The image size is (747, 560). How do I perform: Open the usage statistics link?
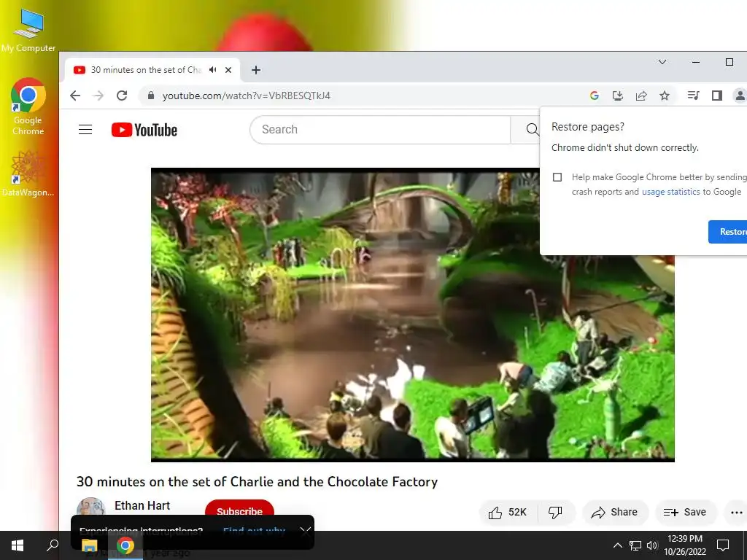pyautogui.click(x=671, y=192)
